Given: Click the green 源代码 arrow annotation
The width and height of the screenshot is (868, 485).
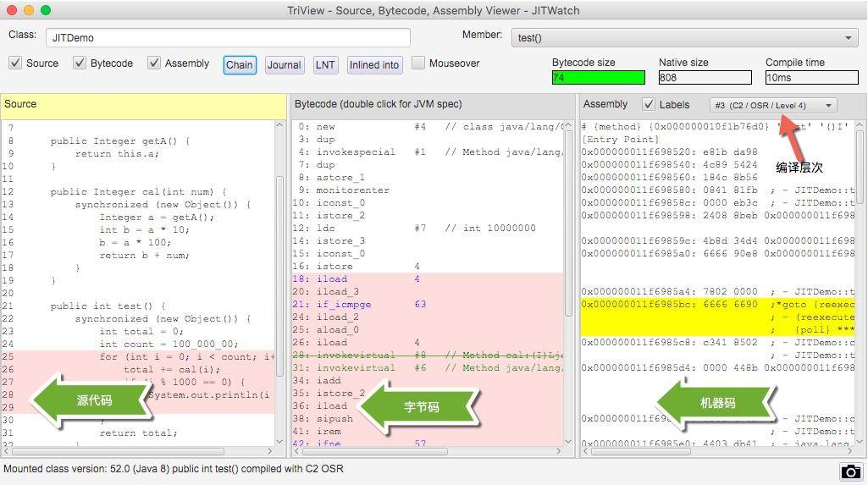Looking at the screenshot, I should pyautogui.click(x=91, y=400).
